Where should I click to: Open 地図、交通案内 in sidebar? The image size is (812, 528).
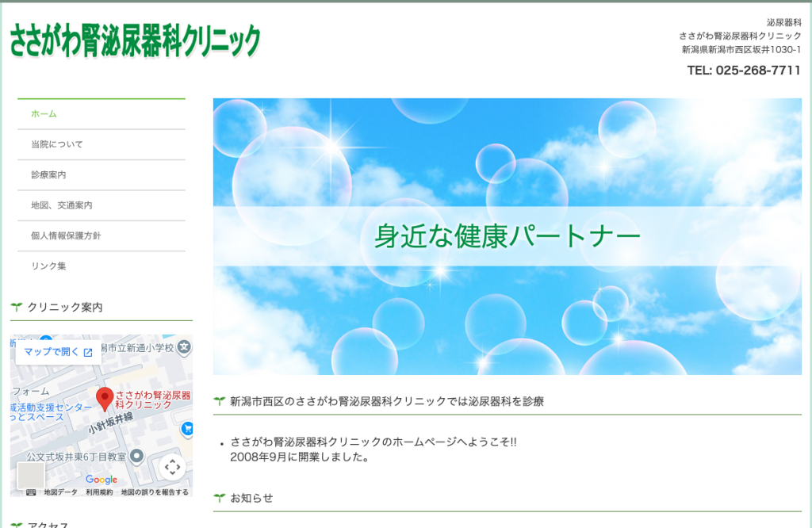[101, 205]
